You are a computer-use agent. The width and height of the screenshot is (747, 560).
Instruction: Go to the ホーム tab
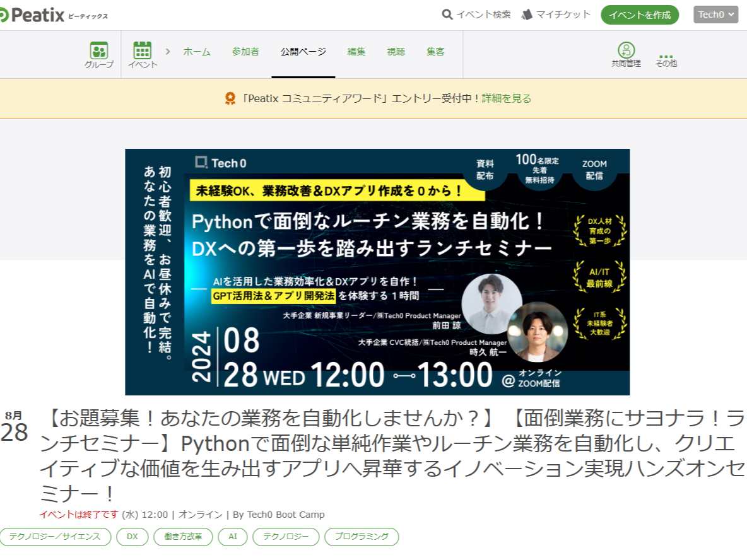pos(197,52)
